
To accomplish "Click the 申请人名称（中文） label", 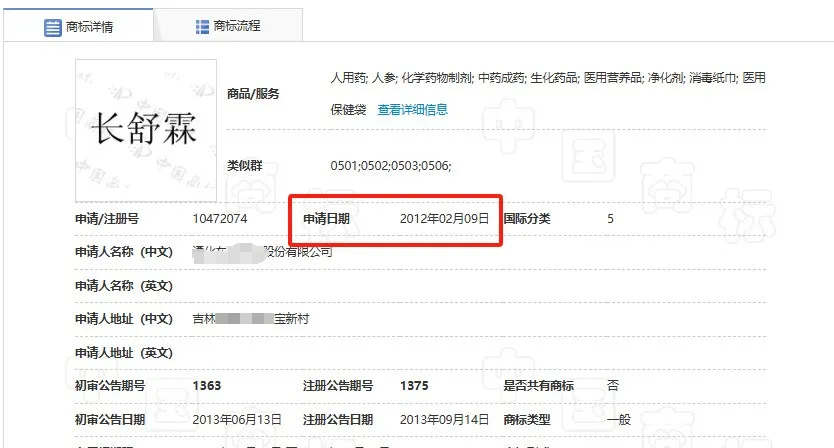I will point(124,252).
